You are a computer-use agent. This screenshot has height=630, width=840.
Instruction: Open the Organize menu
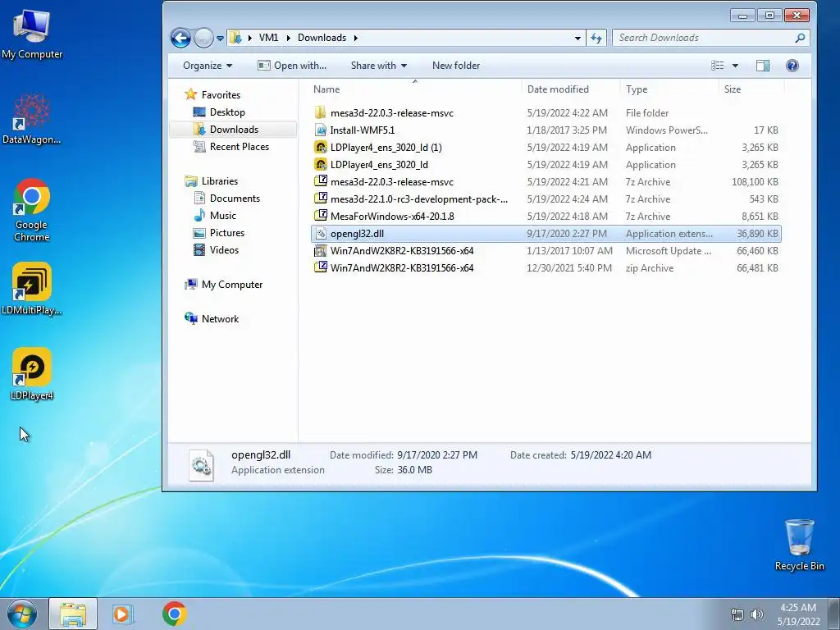coord(208,66)
